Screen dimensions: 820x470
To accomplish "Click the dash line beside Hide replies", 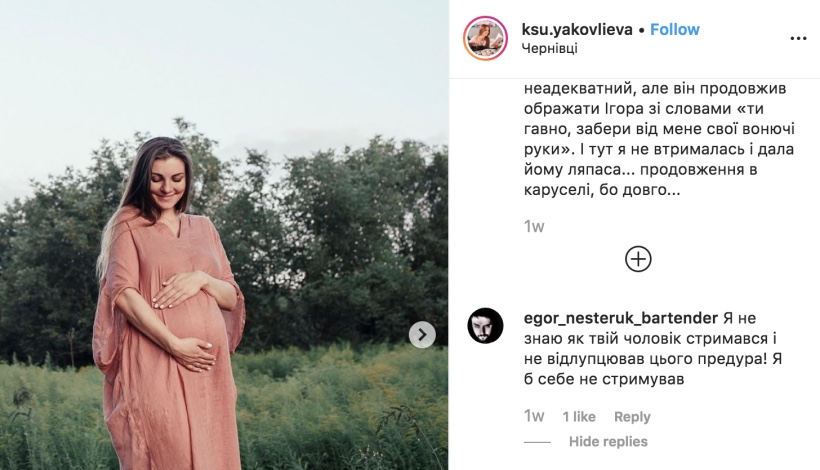I will pos(537,442).
